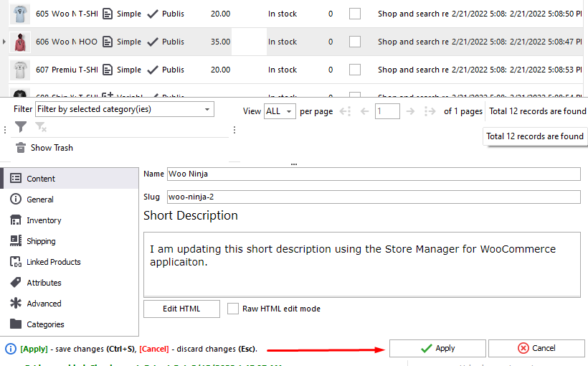The image size is (588, 366).
Task: Click the Name field with Woo Ninja
Action: 374,174
